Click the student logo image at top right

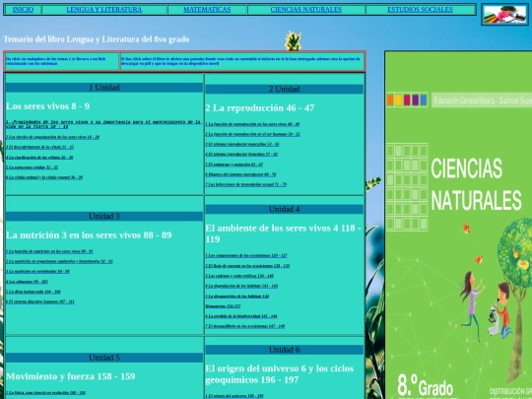pyautogui.click(x=505, y=15)
